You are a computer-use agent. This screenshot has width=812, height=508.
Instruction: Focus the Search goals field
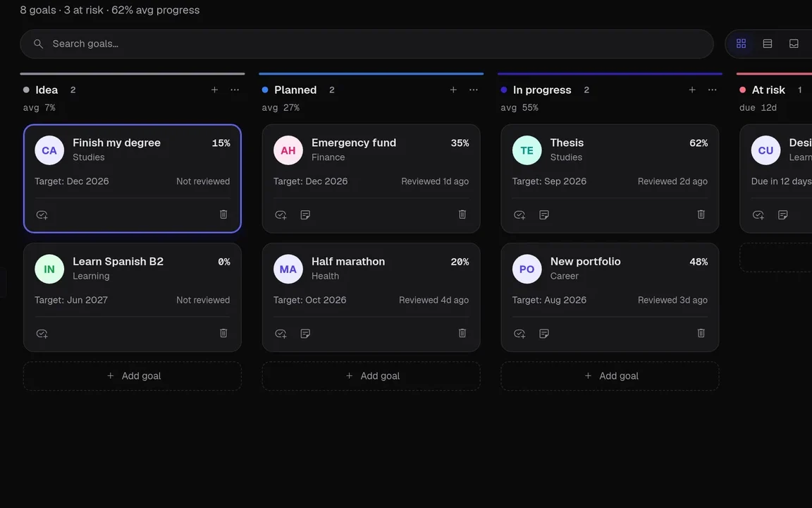(367, 44)
